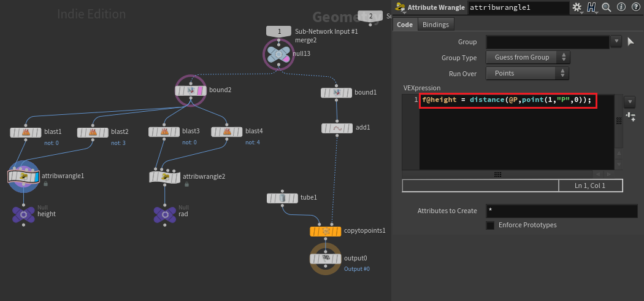
Task: Select the attribwrangle2 node
Action: click(x=164, y=178)
